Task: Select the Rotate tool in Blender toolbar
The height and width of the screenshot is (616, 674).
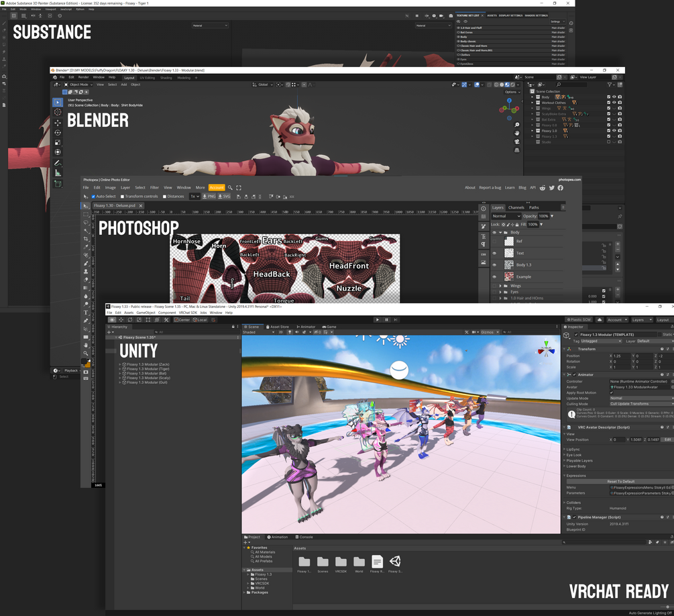Action: pos(58,132)
